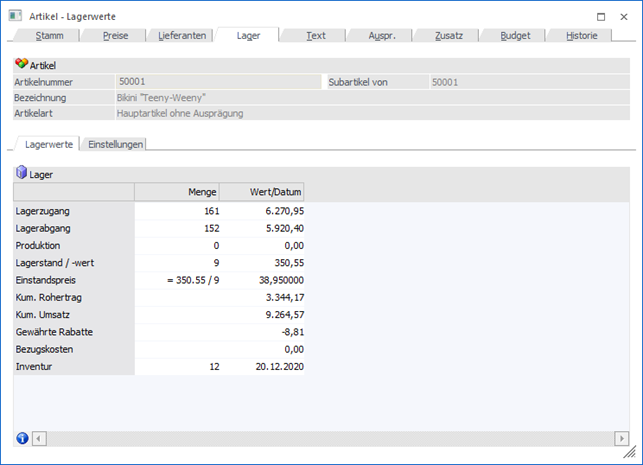Switch to the Budget tab

pyautogui.click(x=514, y=35)
